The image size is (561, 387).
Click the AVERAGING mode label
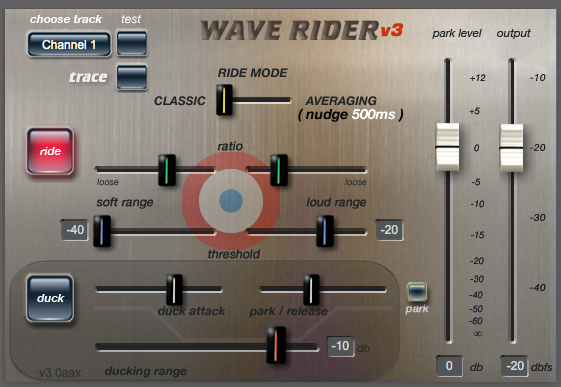(x=341, y=101)
